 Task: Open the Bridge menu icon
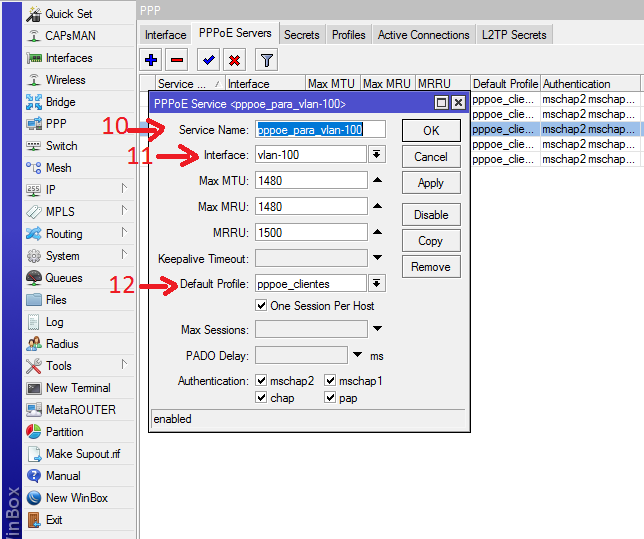tap(34, 102)
